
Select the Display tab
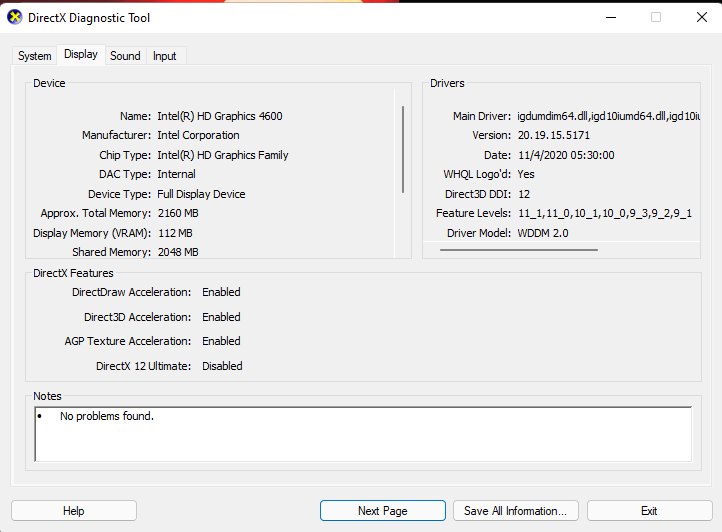(81, 54)
